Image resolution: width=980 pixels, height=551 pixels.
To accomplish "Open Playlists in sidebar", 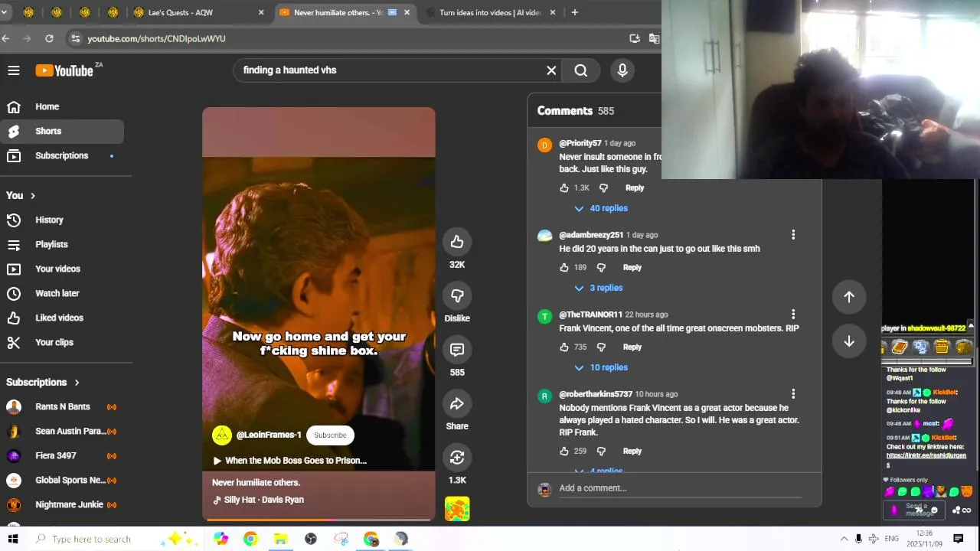I will pos(61,244).
